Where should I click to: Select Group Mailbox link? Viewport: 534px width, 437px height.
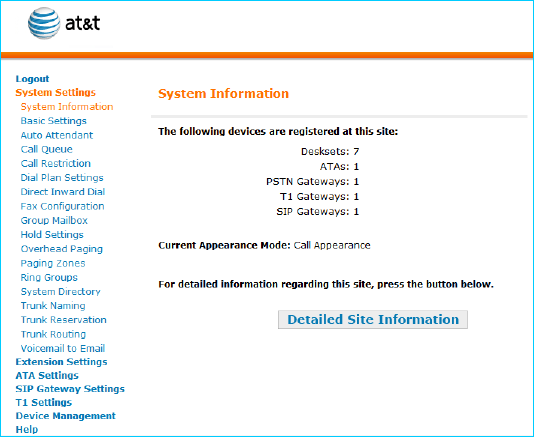click(x=54, y=221)
